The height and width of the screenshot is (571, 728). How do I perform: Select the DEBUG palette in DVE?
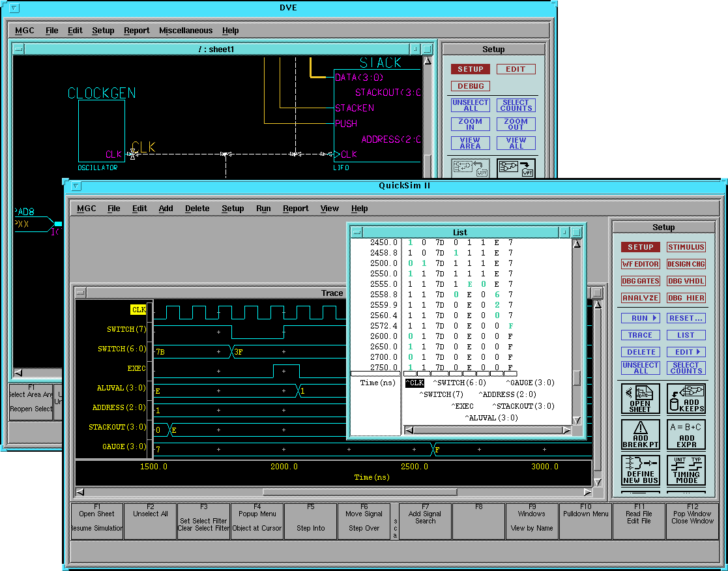click(471, 86)
